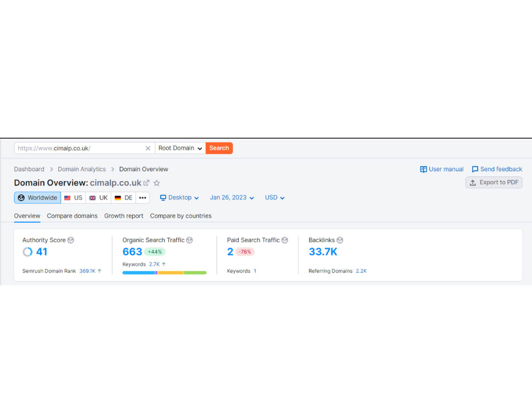532x399 pixels.
Task: Switch to Growth report tab
Action: click(x=124, y=216)
